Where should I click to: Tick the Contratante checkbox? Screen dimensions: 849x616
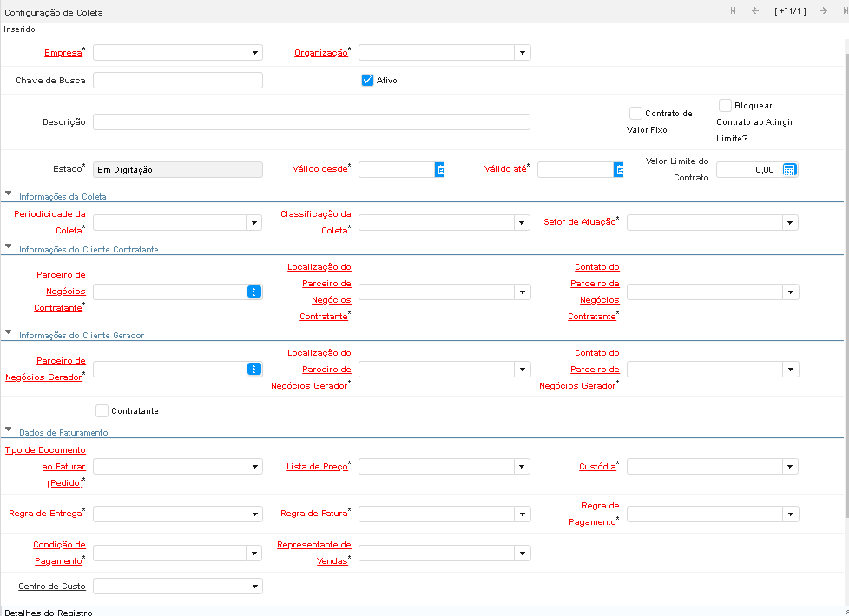(102, 411)
